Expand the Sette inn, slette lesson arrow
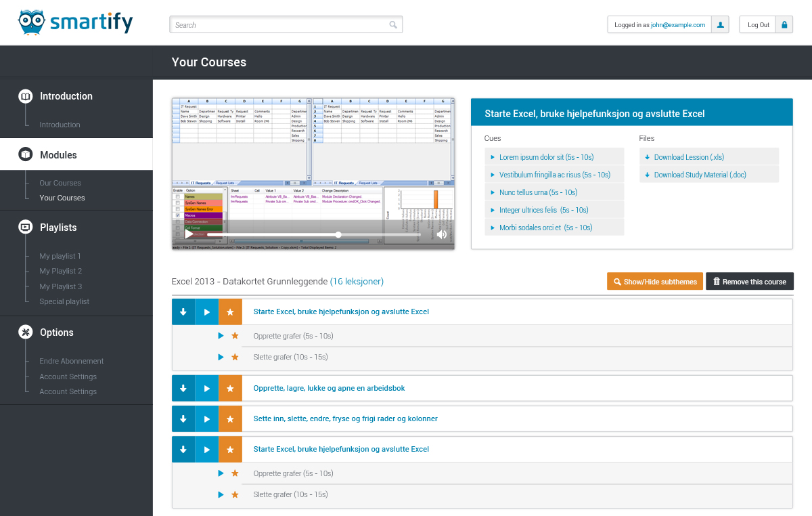The width and height of the screenshot is (812, 516). (183, 418)
